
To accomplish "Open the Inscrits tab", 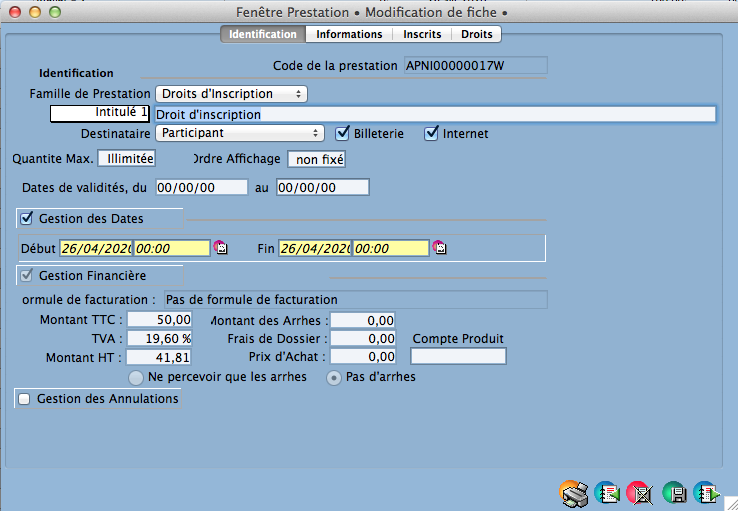I will (x=422, y=34).
